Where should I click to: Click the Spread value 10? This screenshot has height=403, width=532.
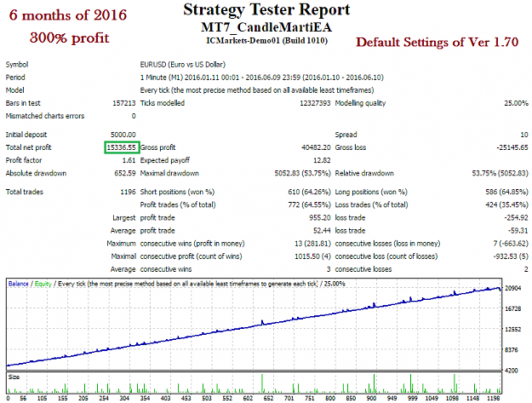pyautogui.click(x=524, y=135)
